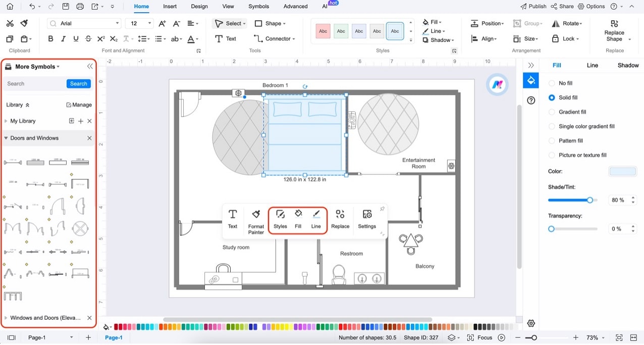Close Windows and Doors (Eleva... library
This screenshot has width=644, height=345.
[x=89, y=318]
